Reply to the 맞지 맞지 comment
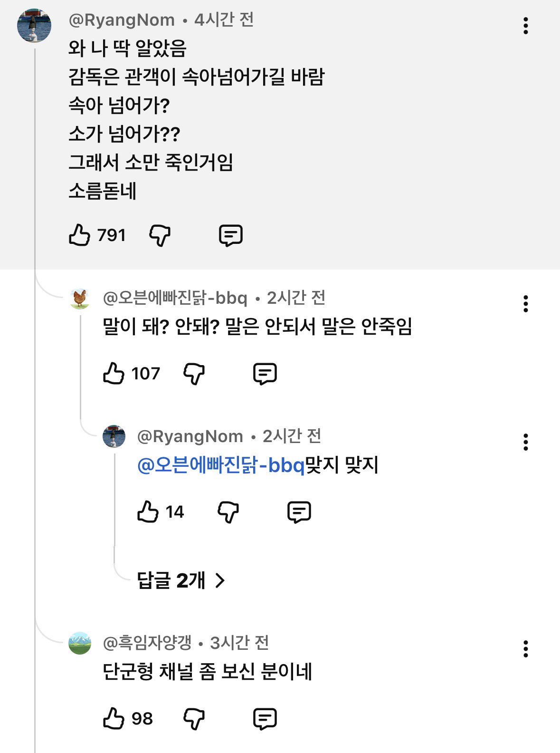 [299, 512]
